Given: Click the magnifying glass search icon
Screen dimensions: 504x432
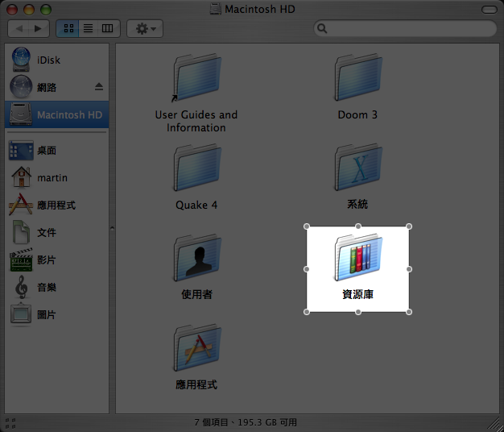Looking at the screenshot, I should [x=322, y=29].
